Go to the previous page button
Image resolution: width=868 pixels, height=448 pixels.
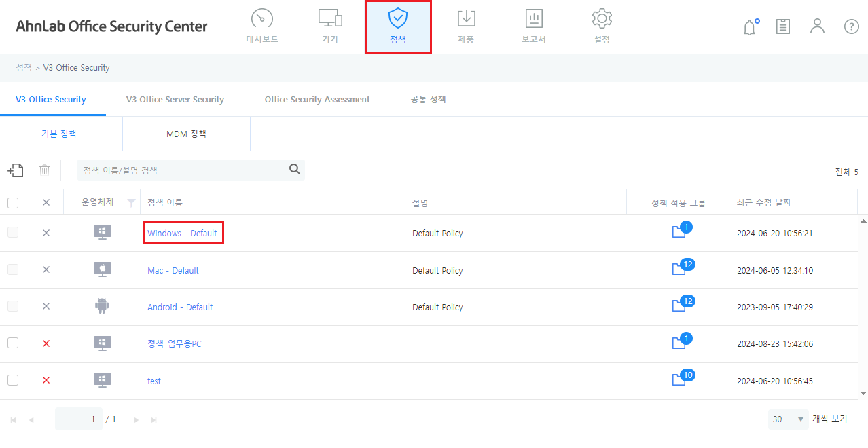click(31, 419)
